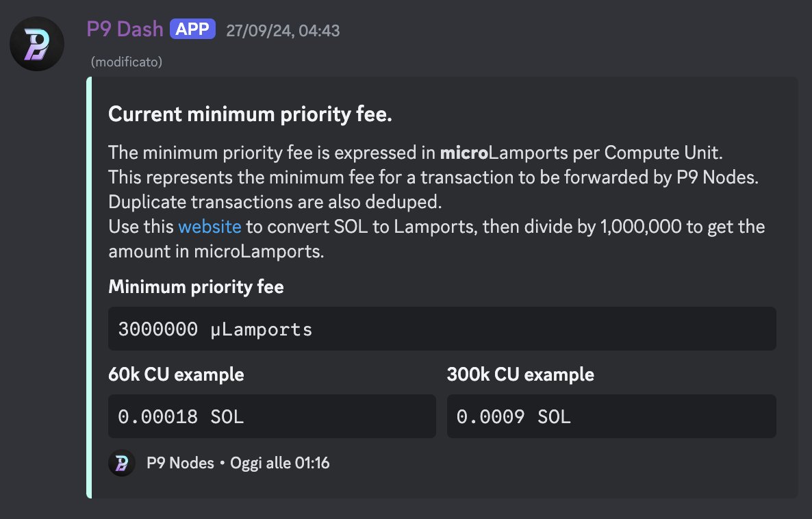Click the message timestamp 27/09/24, 04:43

283,31
